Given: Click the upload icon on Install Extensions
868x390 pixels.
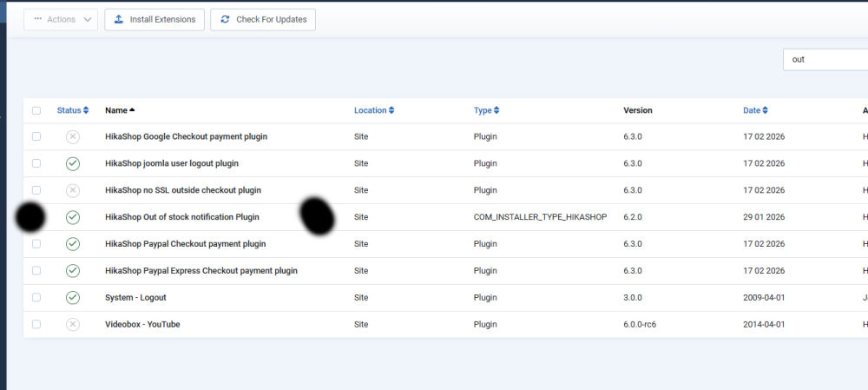Looking at the screenshot, I should coord(118,19).
